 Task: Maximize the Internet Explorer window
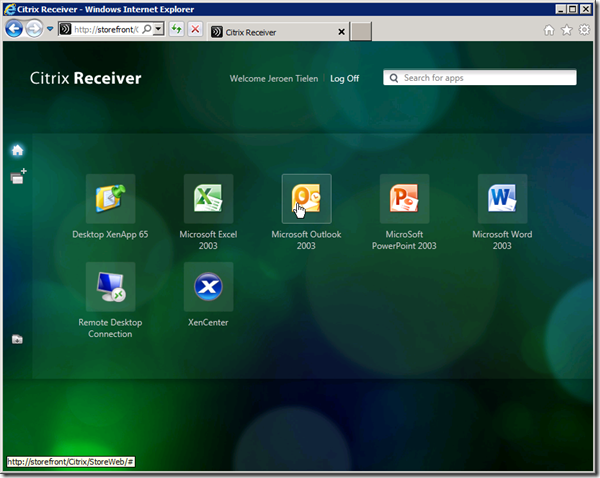pyautogui.click(x=573, y=9)
